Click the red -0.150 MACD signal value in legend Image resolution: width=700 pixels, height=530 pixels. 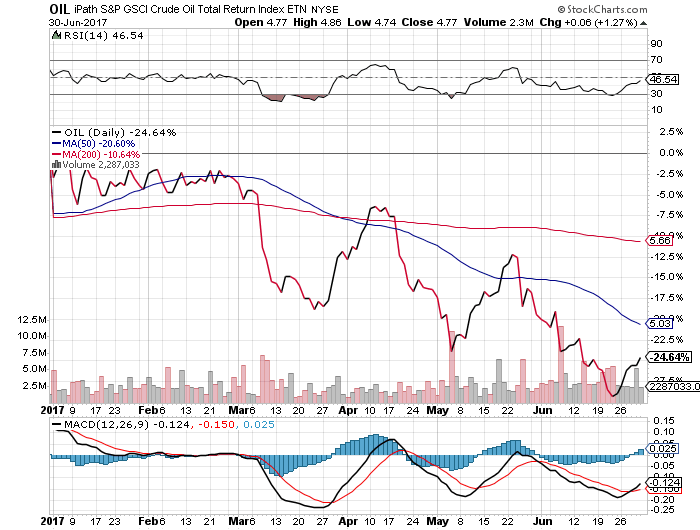217,424
